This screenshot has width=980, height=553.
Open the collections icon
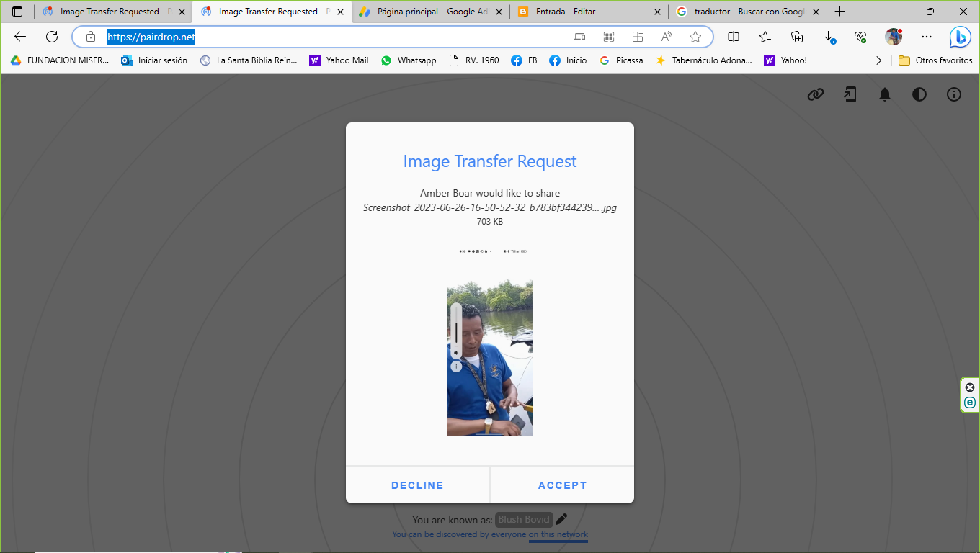(797, 37)
